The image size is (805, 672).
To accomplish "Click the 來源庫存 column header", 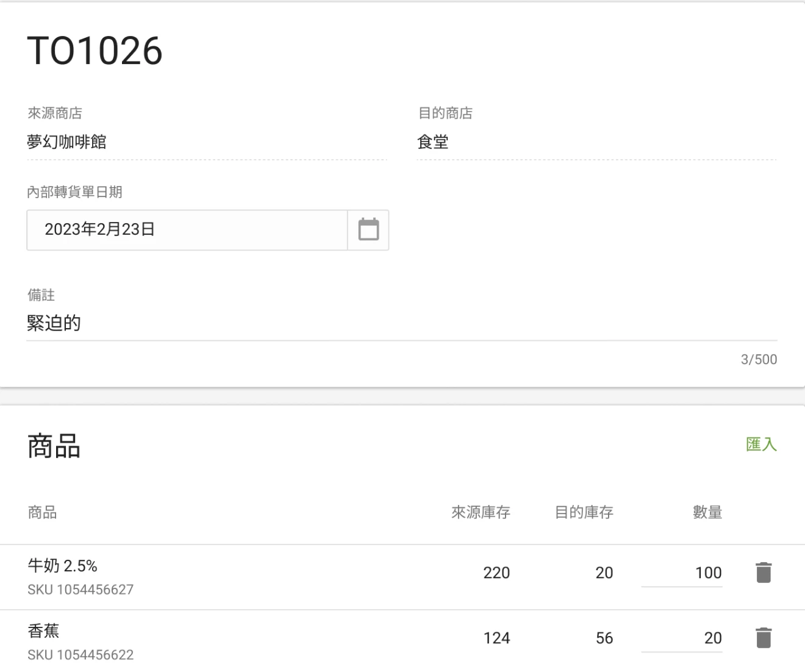I will pos(481,513).
